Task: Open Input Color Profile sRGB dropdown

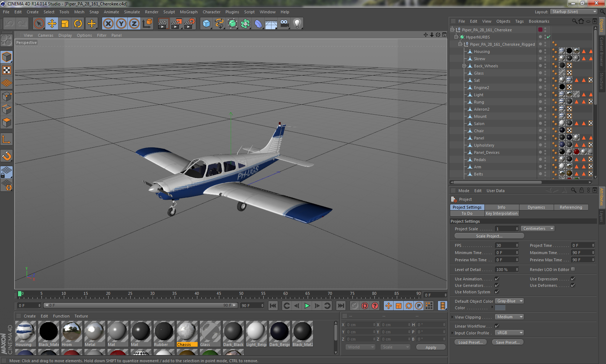Action: 509,333
